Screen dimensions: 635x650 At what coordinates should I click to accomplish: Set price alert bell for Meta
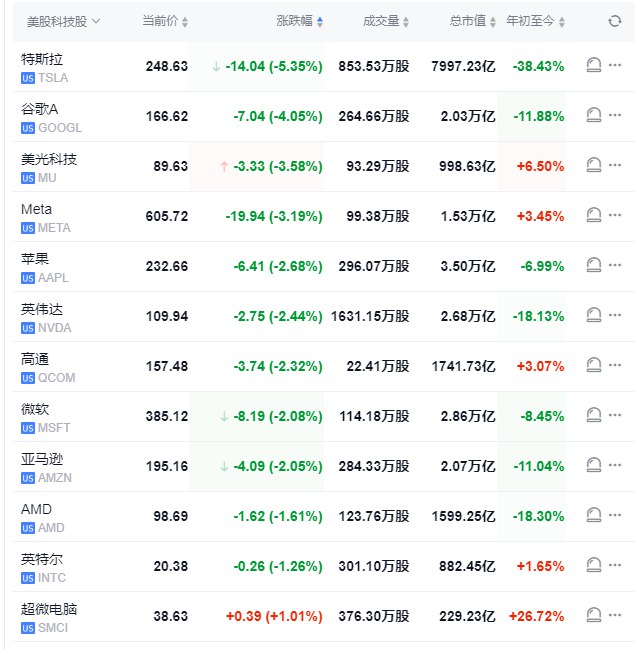[x=594, y=215]
